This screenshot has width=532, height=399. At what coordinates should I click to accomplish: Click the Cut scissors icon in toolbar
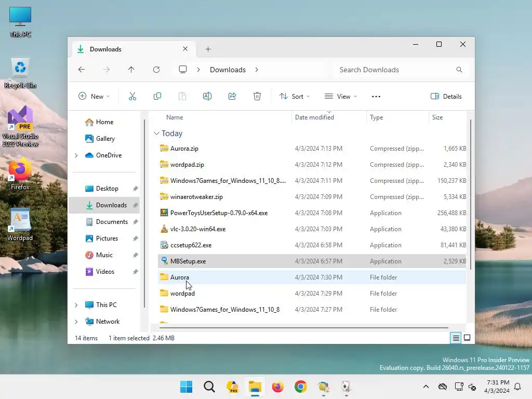pos(132,96)
